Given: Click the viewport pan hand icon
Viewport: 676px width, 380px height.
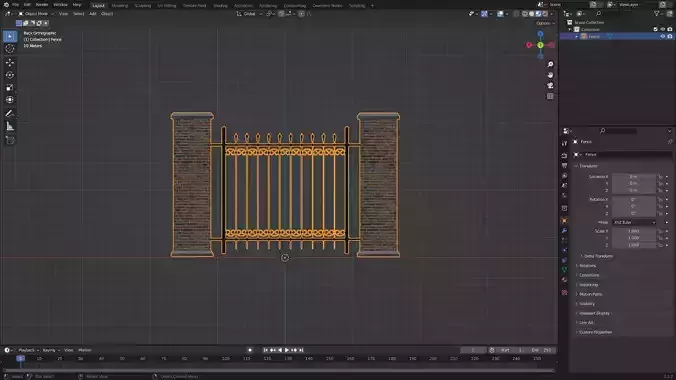Looking at the screenshot, I should tap(550, 75).
